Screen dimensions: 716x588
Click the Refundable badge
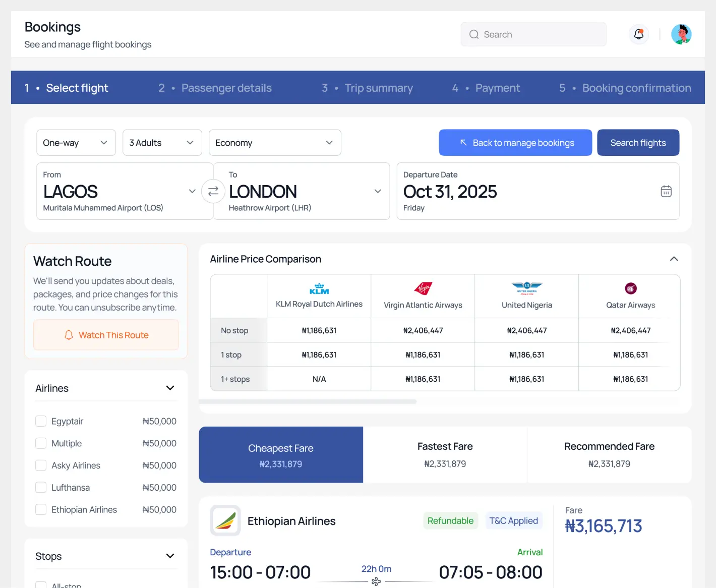tap(450, 521)
